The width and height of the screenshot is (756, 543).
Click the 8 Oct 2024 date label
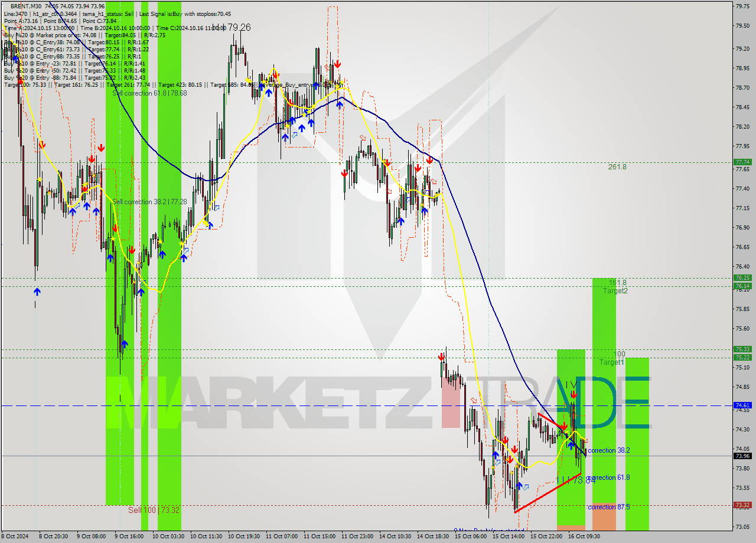[15, 537]
